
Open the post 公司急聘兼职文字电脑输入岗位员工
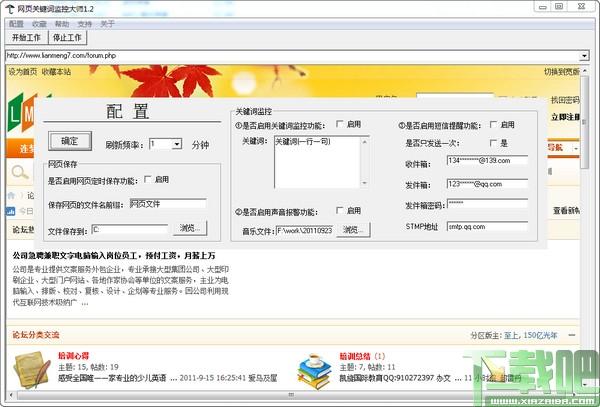click(x=114, y=256)
